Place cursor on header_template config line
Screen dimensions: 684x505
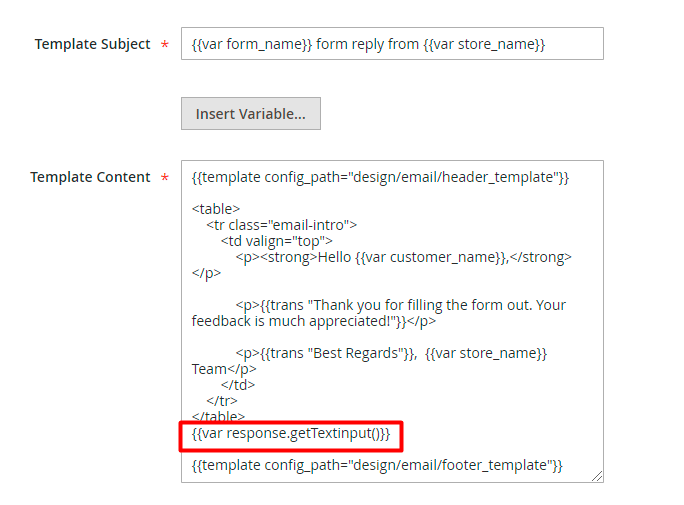coord(380,177)
